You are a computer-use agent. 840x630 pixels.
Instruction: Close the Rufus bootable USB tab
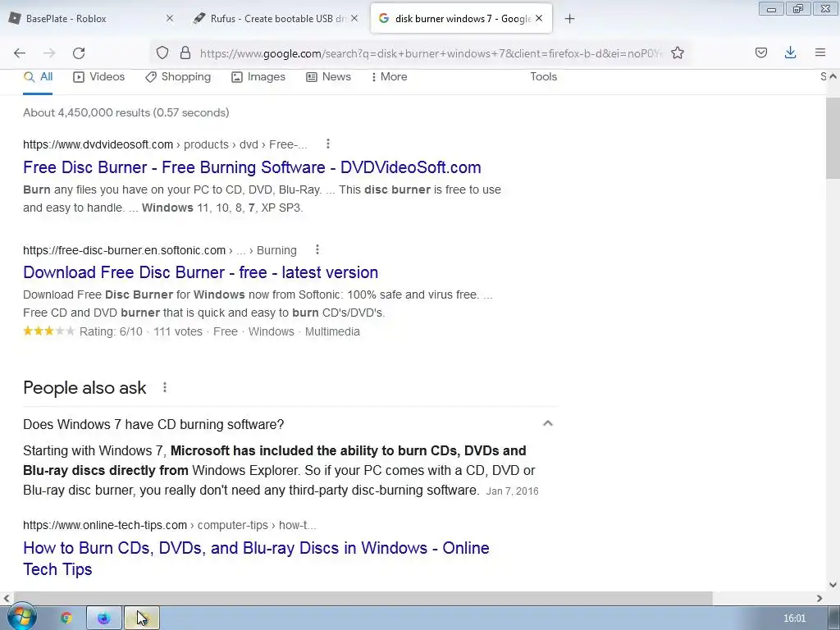[x=354, y=18]
